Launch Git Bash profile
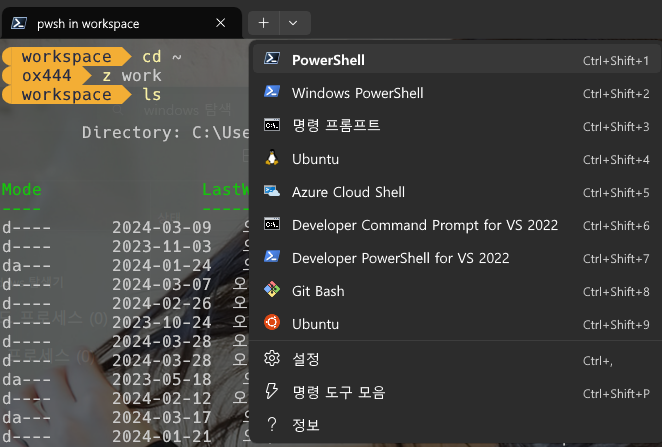The height and width of the screenshot is (447, 662). pyautogui.click(x=456, y=290)
